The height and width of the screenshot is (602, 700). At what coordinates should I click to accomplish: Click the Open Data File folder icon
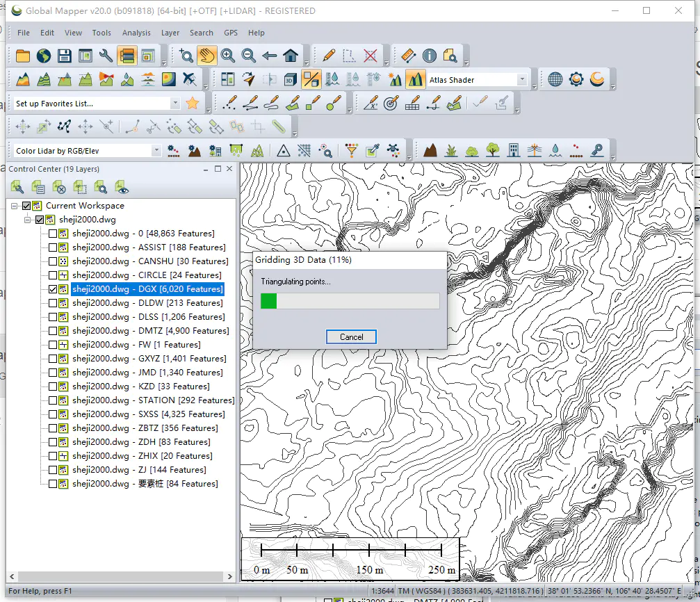pyautogui.click(x=23, y=56)
